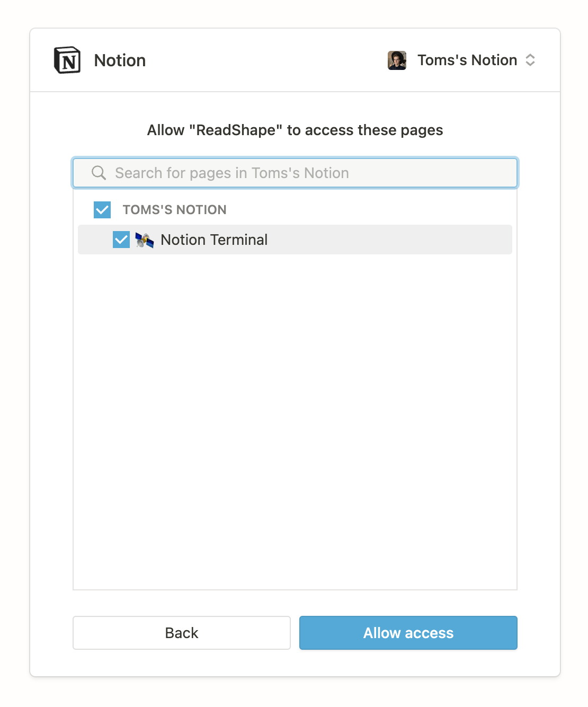588x707 pixels.
Task: Click the "Notion" app name text
Action: 120,60
